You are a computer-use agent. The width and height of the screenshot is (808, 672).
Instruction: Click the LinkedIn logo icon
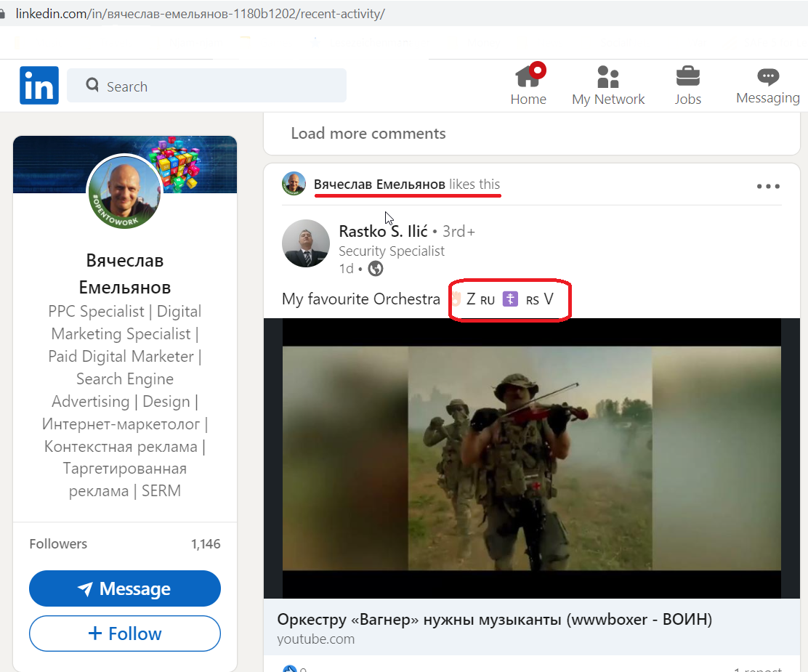[x=39, y=86]
